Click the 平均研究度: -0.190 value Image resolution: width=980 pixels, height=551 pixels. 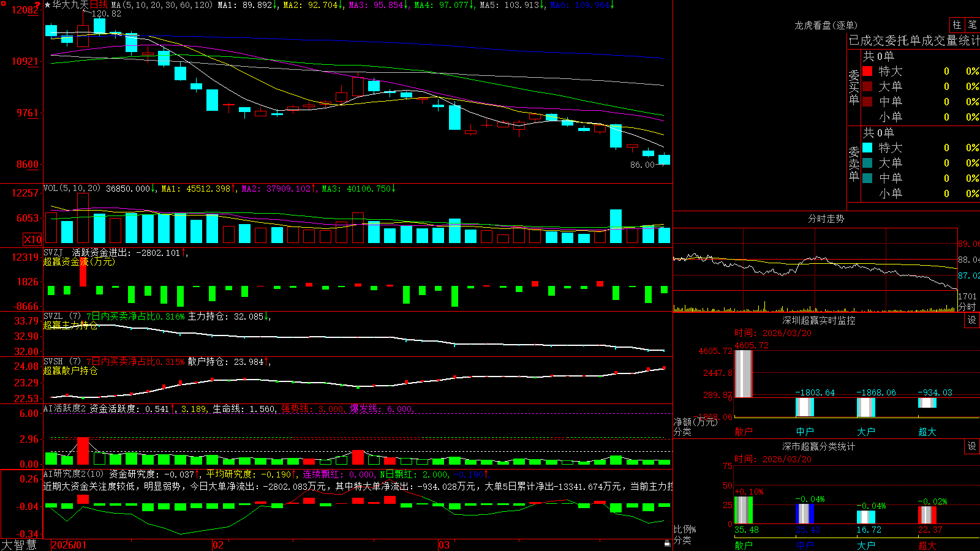pyautogui.click(x=249, y=474)
